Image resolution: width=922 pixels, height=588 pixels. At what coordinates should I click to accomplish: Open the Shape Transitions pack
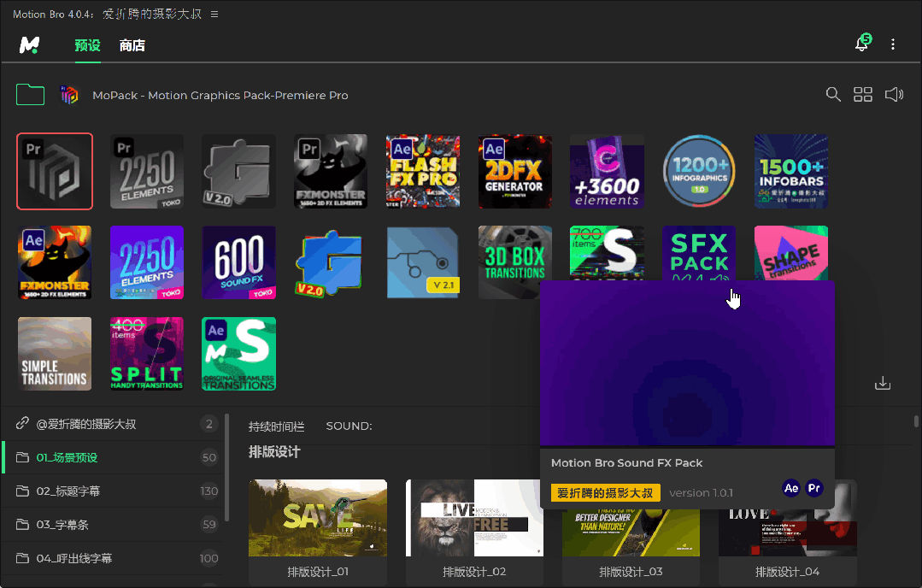pos(791,253)
